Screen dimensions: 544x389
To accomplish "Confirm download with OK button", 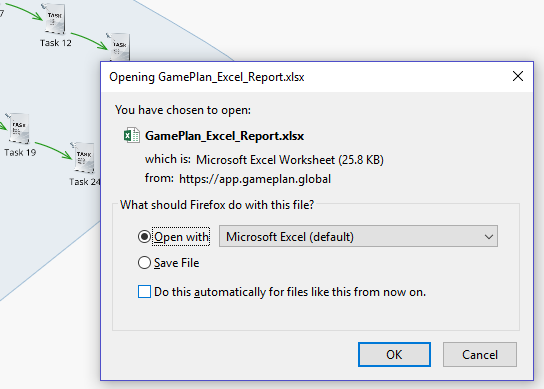I will pyautogui.click(x=394, y=355).
